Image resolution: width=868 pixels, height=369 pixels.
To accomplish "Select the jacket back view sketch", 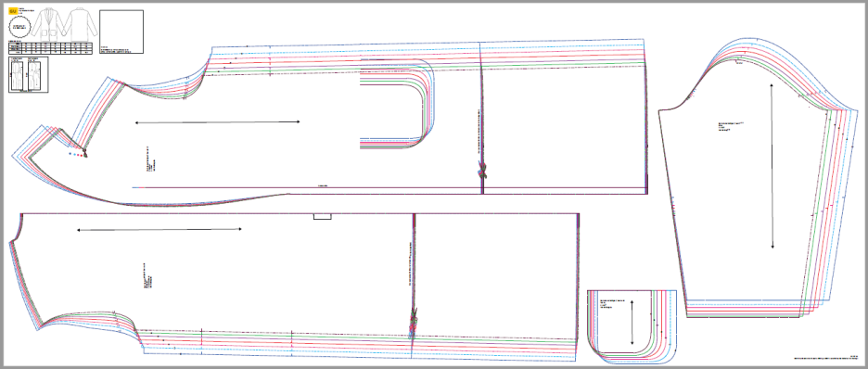I will click(x=79, y=24).
